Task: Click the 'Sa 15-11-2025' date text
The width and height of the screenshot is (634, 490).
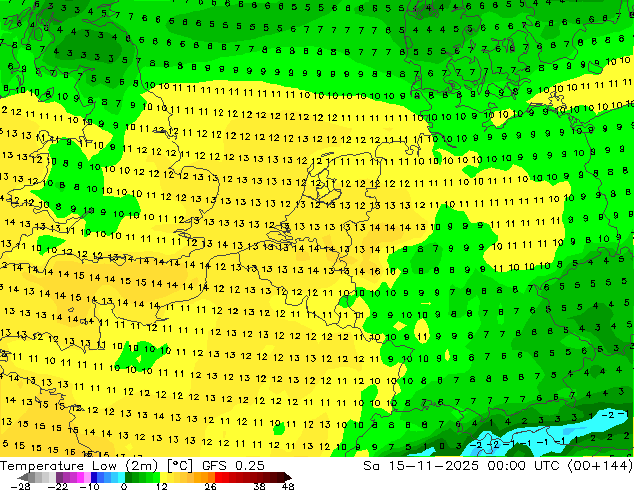Action: pyautogui.click(x=422, y=466)
